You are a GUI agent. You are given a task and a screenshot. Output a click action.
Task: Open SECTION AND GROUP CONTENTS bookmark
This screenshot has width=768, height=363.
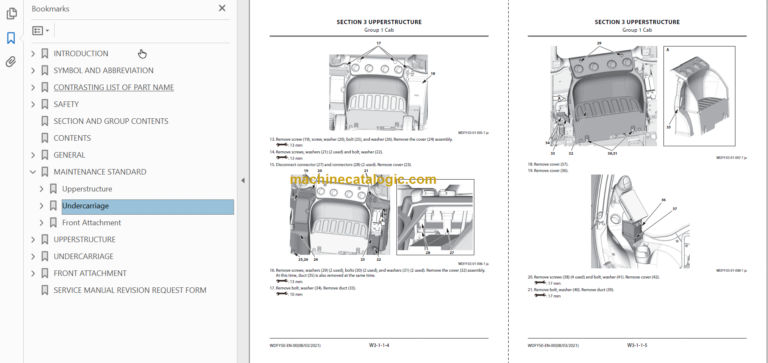[x=111, y=121]
